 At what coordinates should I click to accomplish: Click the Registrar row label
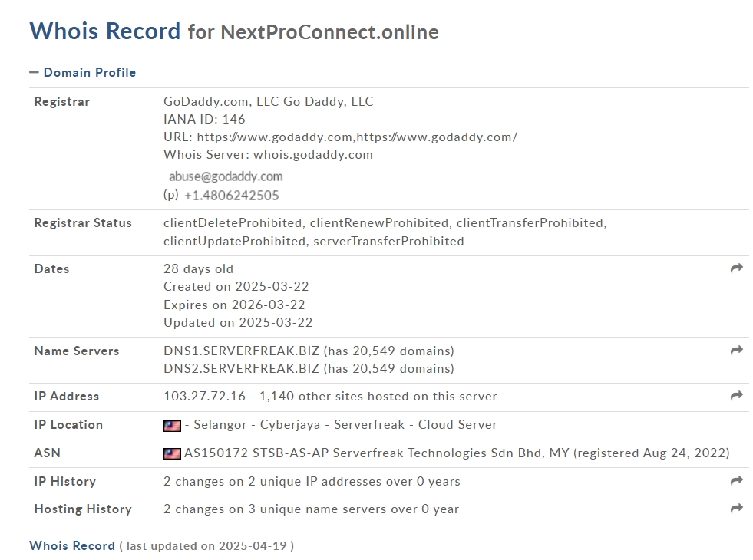point(62,102)
